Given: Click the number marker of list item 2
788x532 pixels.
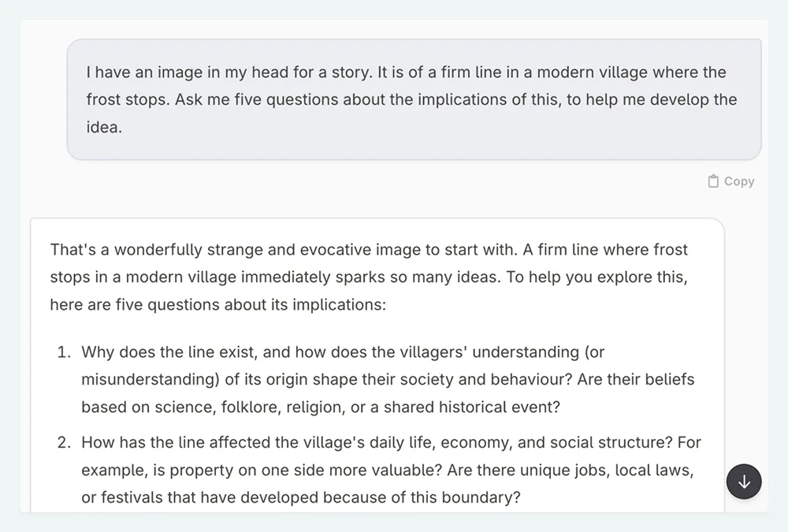Looking at the screenshot, I should (x=64, y=442).
